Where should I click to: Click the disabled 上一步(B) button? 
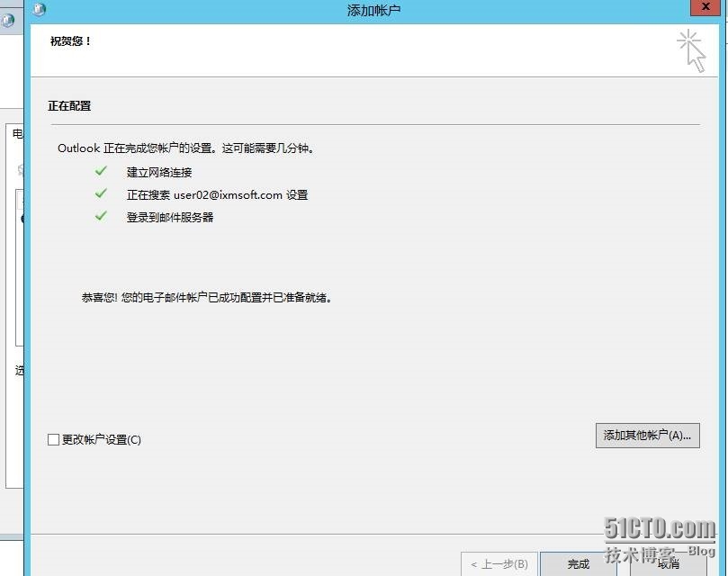tap(499, 564)
